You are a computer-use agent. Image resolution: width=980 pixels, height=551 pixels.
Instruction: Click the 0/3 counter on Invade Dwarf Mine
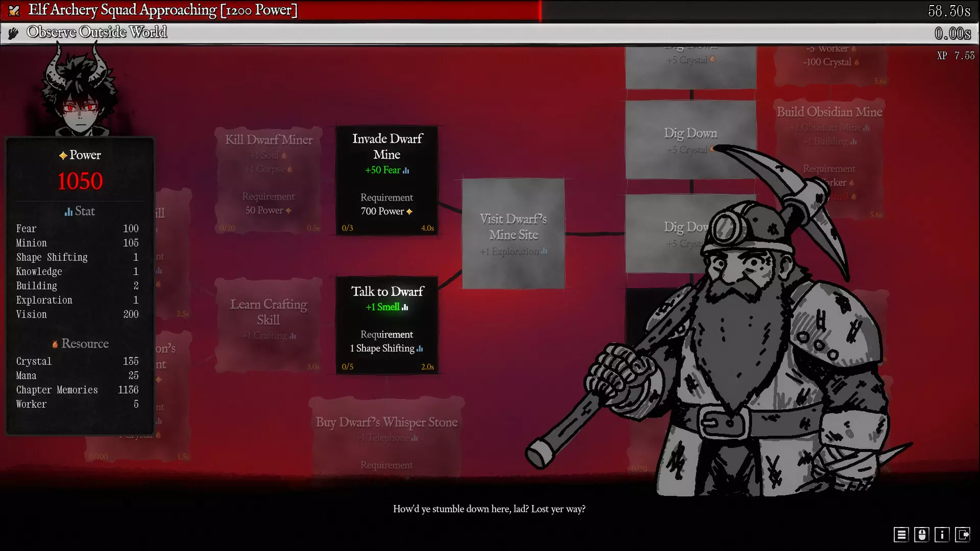click(x=348, y=228)
